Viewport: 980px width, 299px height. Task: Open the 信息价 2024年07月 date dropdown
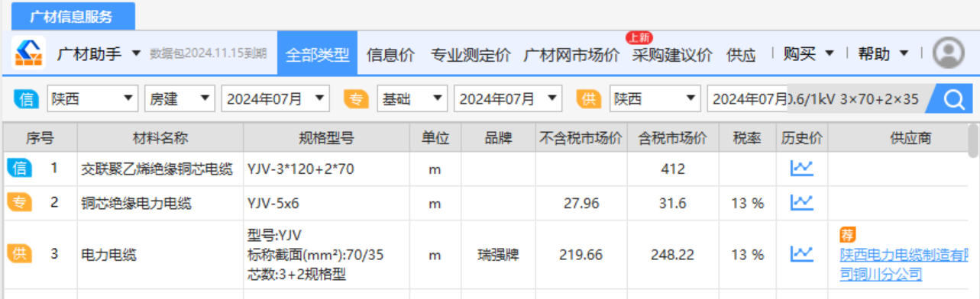276,98
